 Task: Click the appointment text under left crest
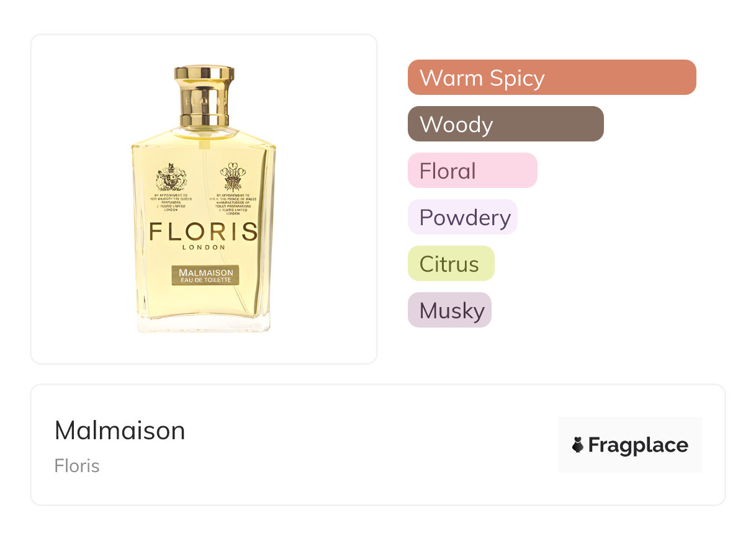171,202
